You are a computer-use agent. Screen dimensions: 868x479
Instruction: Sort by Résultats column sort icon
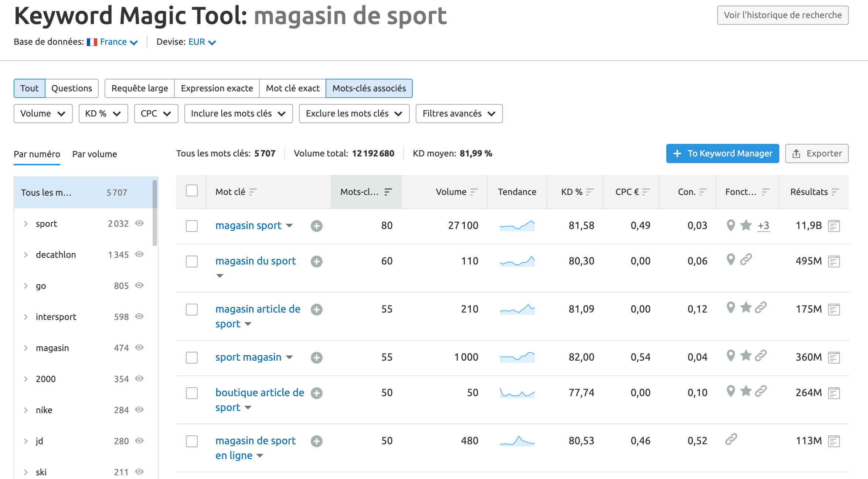click(x=835, y=192)
